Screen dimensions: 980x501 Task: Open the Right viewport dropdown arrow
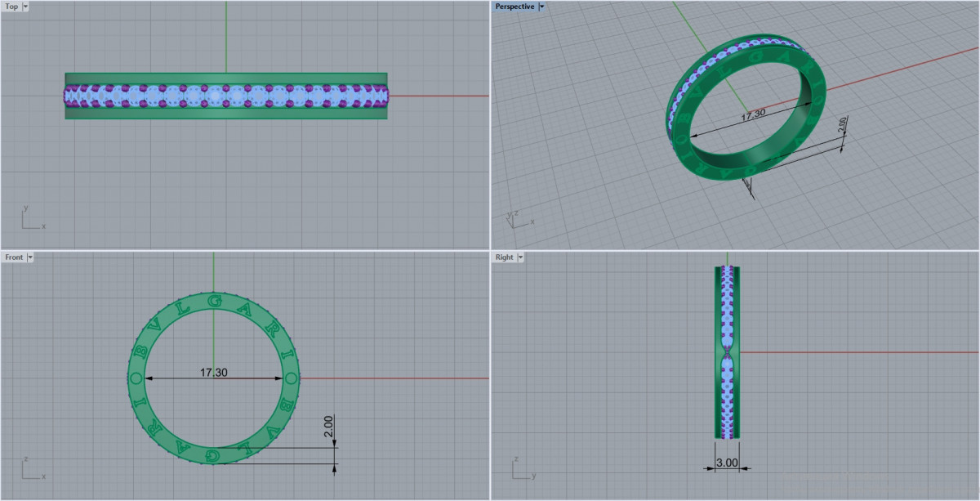[x=519, y=257]
